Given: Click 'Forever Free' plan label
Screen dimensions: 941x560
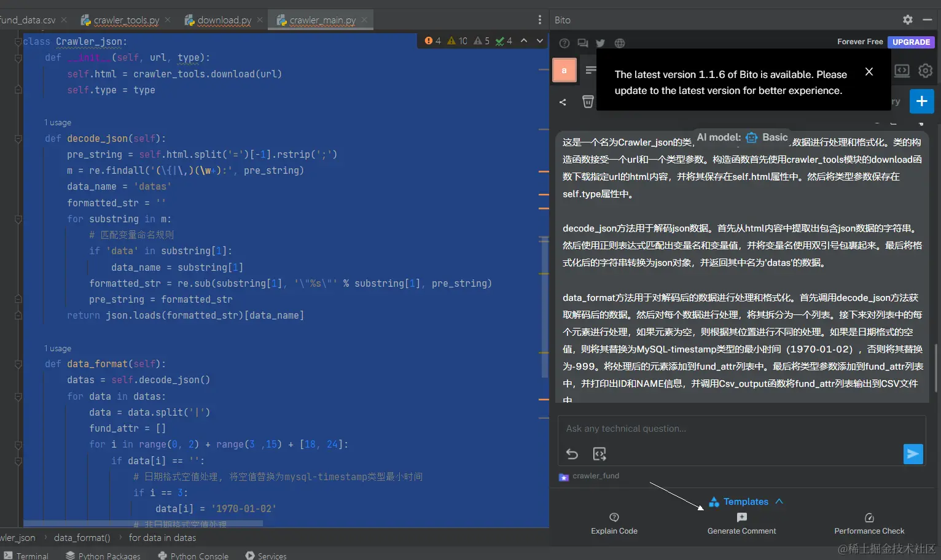Looking at the screenshot, I should tap(860, 42).
